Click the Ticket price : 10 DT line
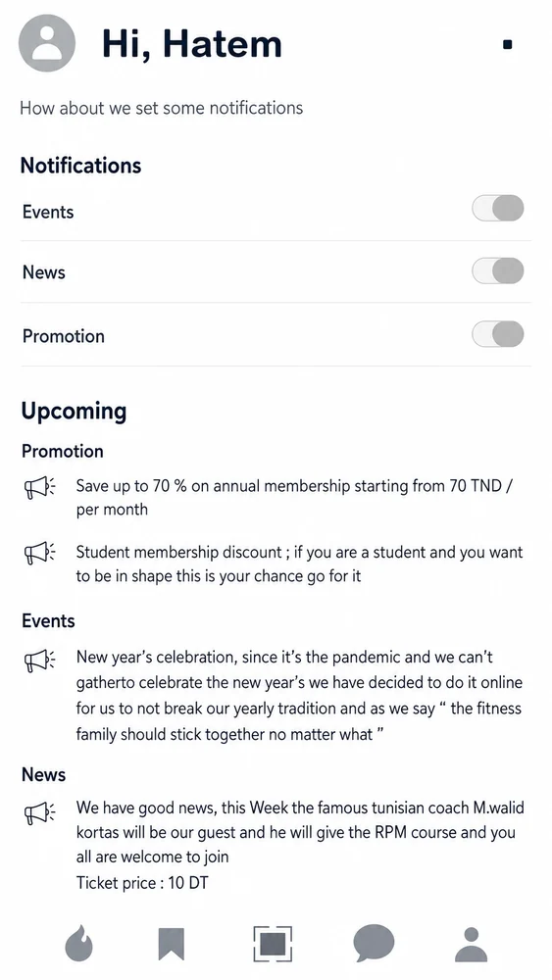Viewport: 552px width, 980px height. pos(142,883)
